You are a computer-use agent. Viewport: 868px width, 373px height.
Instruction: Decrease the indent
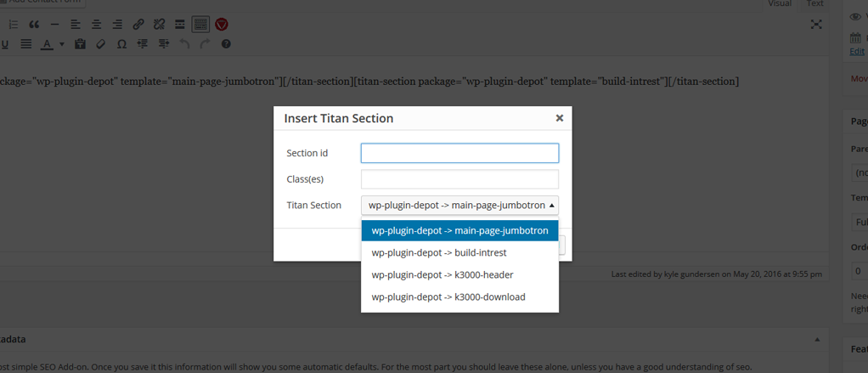(143, 43)
